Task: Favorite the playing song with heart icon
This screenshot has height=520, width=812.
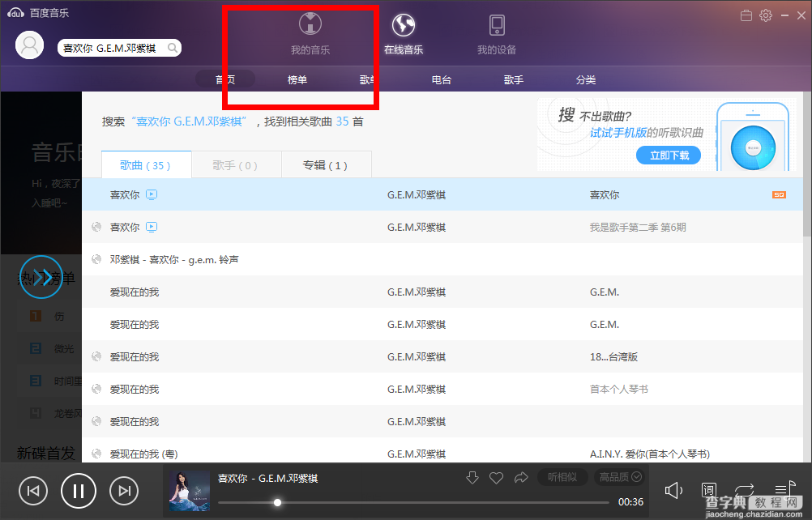Action: click(x=496, y=478)
